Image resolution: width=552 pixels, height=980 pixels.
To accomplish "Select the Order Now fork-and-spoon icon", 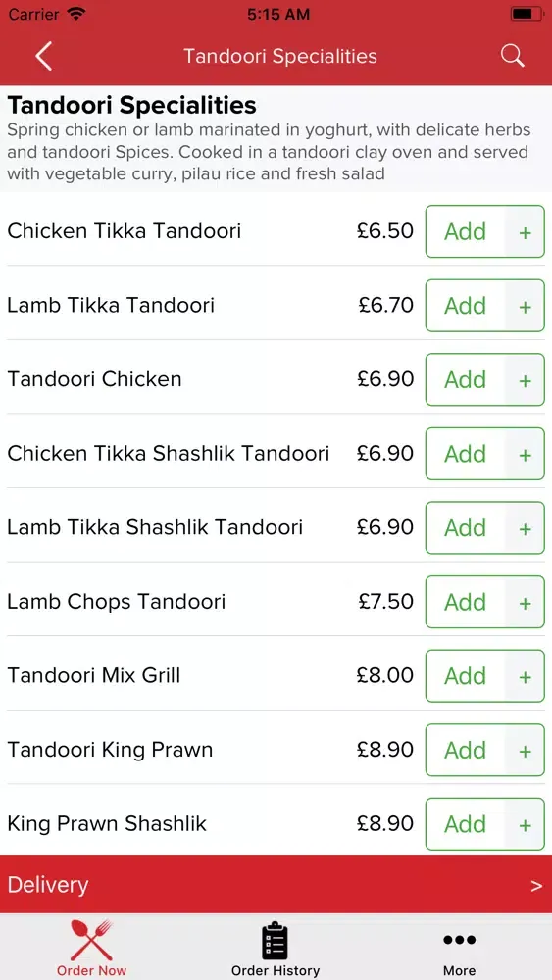I will (91, 940).
